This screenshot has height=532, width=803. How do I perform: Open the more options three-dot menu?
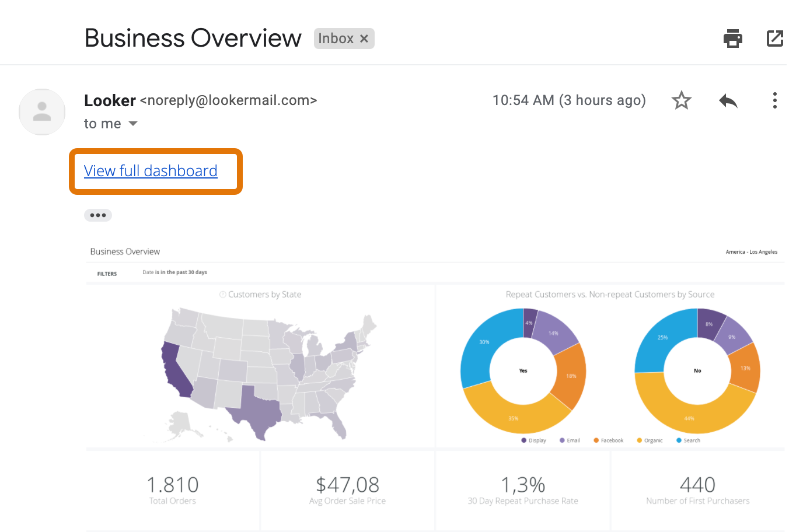(x=774, y=100)
